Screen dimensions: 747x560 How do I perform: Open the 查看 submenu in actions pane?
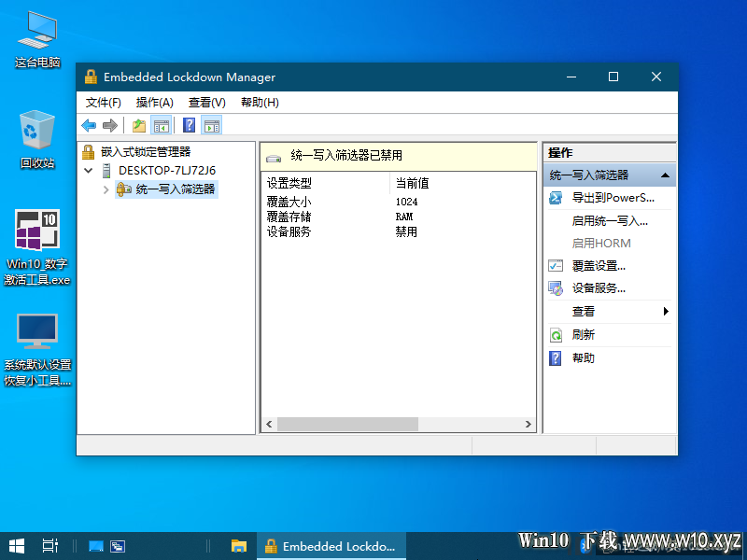click(x=610, y=312)
